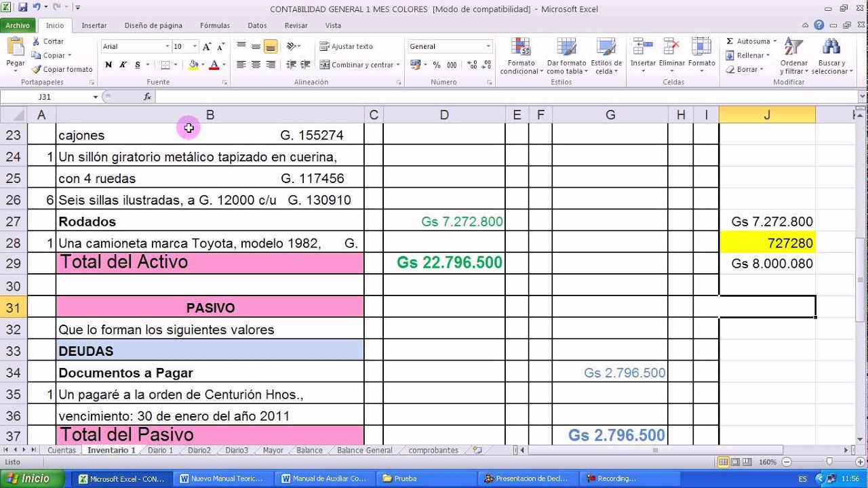Viewport: 868px width, 488px height.
Task: Select the Copiar formato paintbrush
Action: pyautogui.click(x=62, y=69)
